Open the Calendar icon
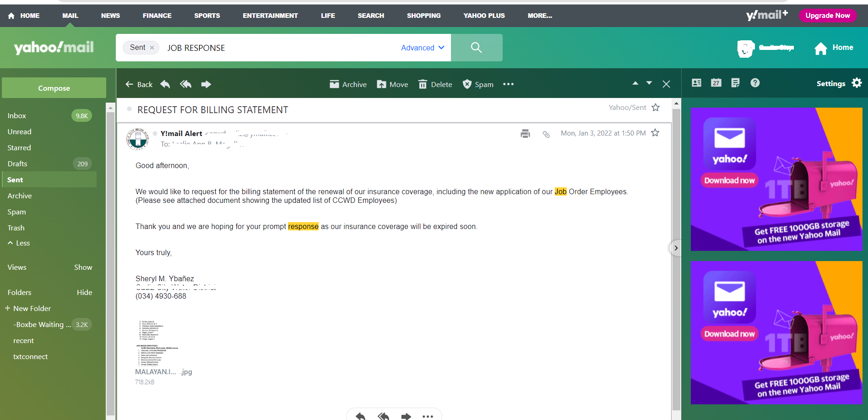 [716, 83]
